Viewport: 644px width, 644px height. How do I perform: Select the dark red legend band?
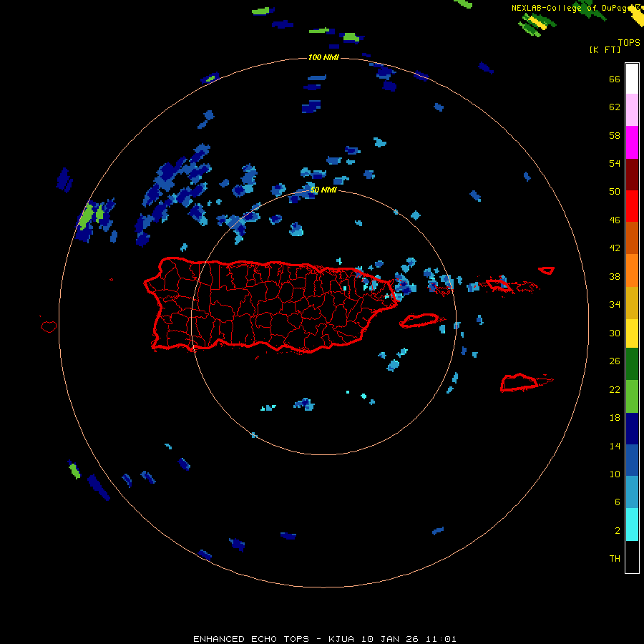click(632, 174)
